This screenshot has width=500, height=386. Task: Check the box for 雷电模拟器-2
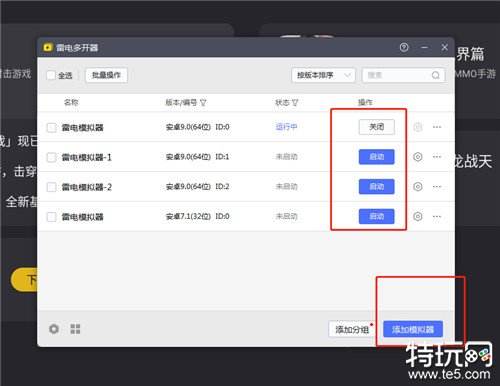[52, 187]
